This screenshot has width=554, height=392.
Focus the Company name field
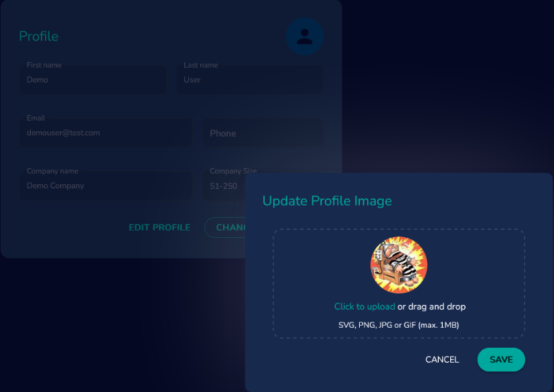pyautogui.click(x=106, y=186)
